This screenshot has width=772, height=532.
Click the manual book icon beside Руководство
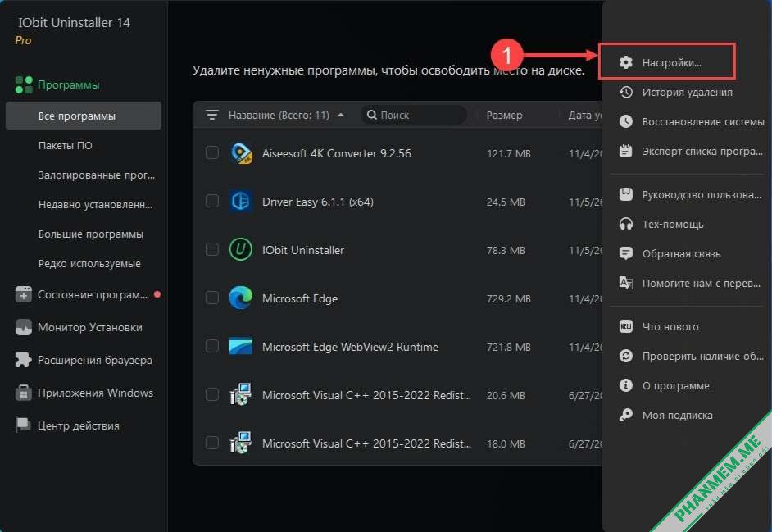626,194
